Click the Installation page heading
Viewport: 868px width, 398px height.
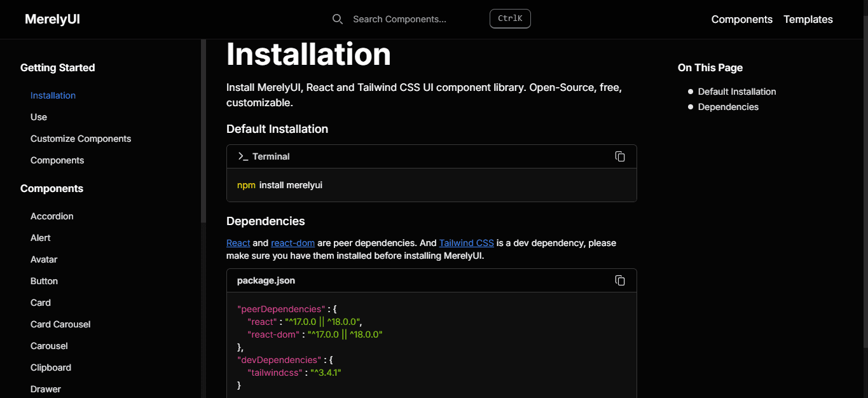[308, 54]
